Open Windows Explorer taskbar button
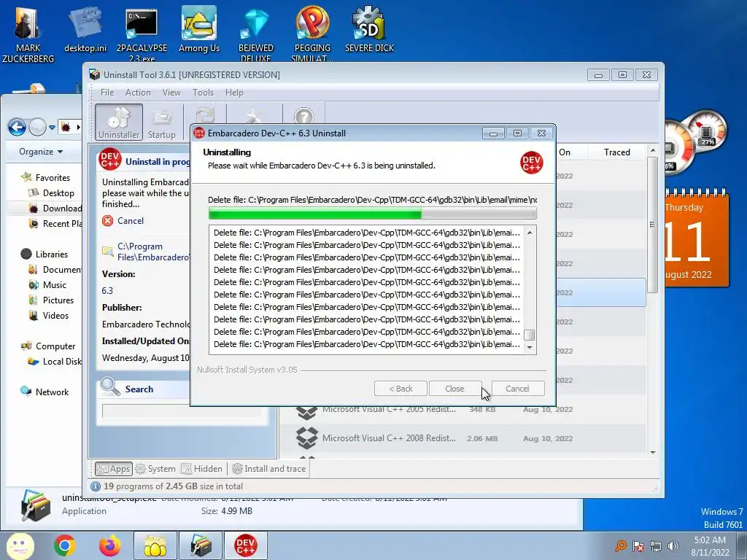The height and width of the screenshot is (560, 747). (155, 545)
